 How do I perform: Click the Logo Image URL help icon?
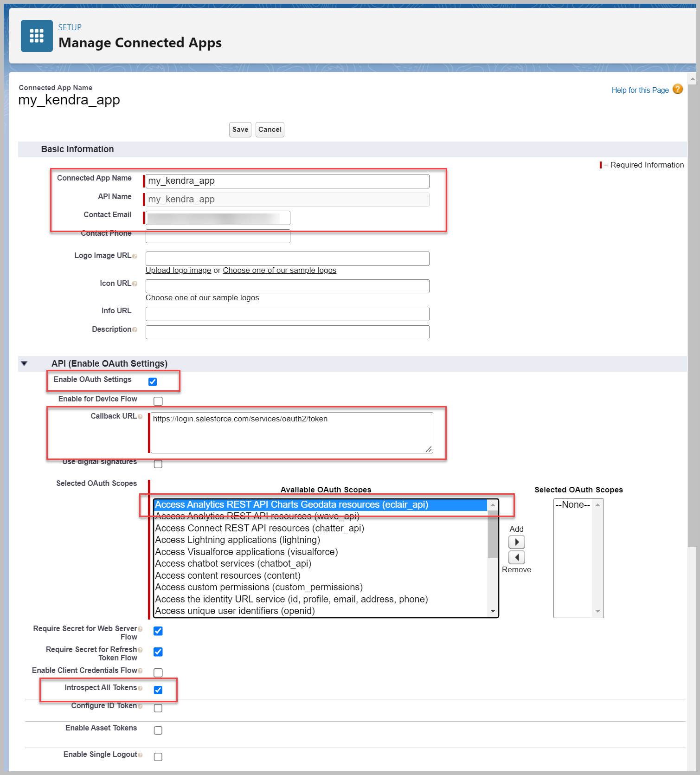[x=135, y=256]
